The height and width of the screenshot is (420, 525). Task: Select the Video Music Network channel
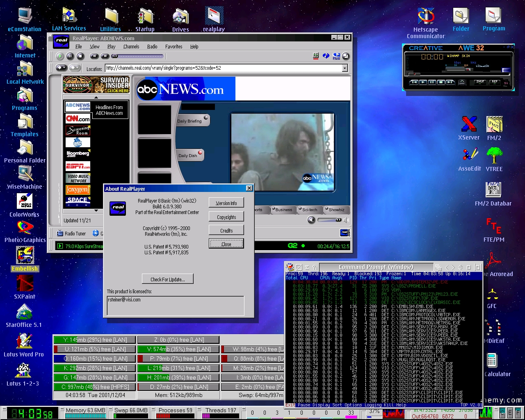pyautogui.click(x=78, y=178)
